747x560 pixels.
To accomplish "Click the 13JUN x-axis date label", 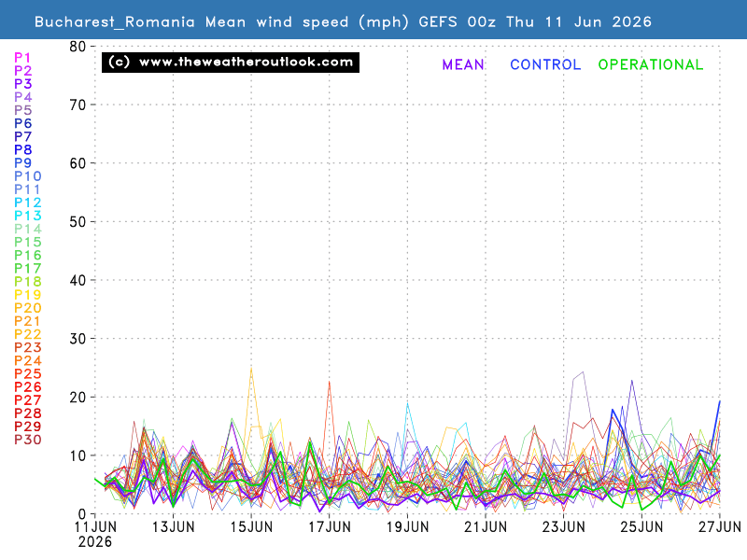I will pos(174,527).
